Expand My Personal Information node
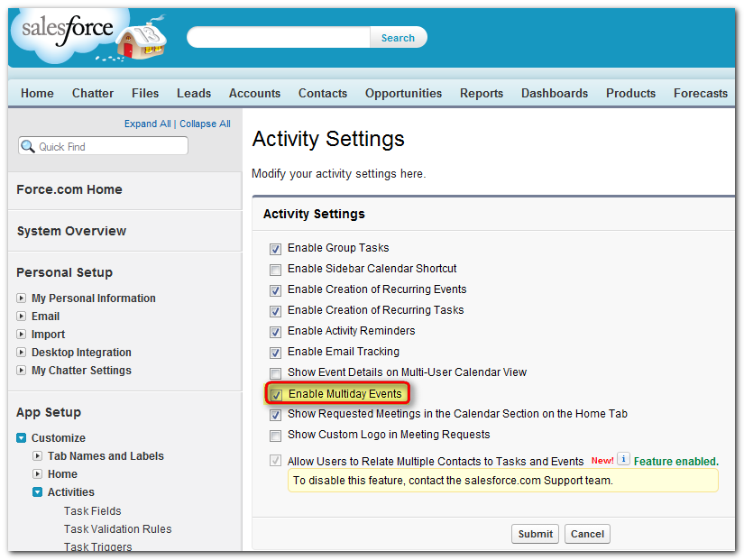 point(22,298)
